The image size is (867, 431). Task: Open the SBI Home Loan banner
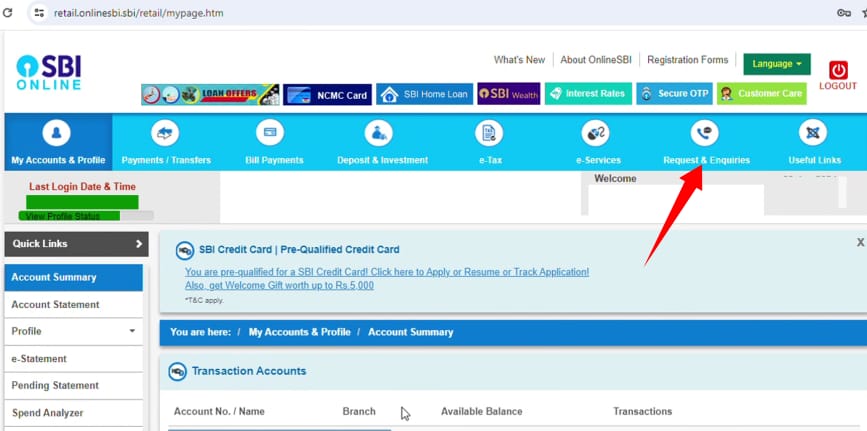coord(425,94)
